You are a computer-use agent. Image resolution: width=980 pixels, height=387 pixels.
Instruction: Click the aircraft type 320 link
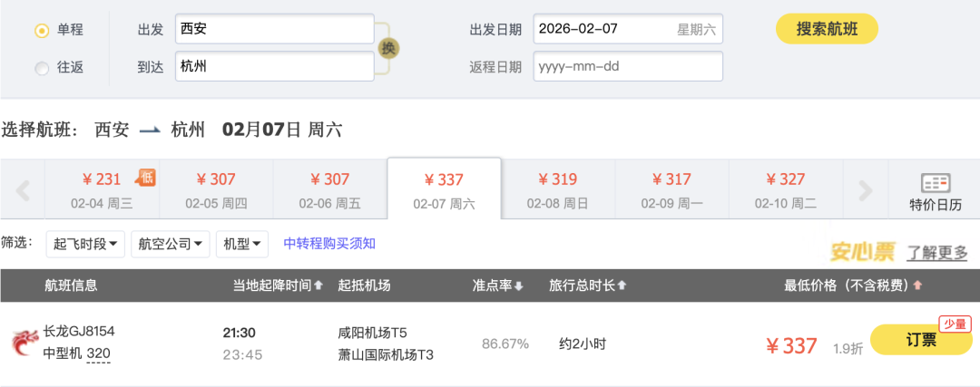pos(98,353)
